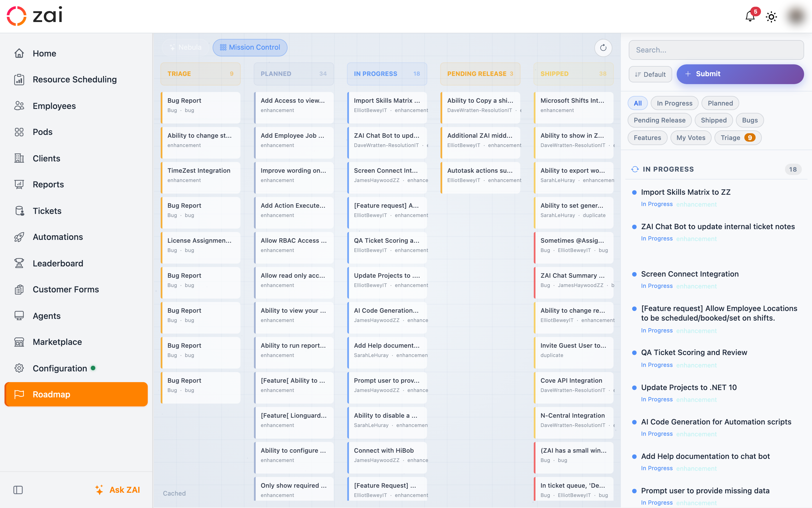Image resolution: width=812 pixels, height=508 pixels.
Task: Click the Employees people icon
Action: [x=19, y=106]
